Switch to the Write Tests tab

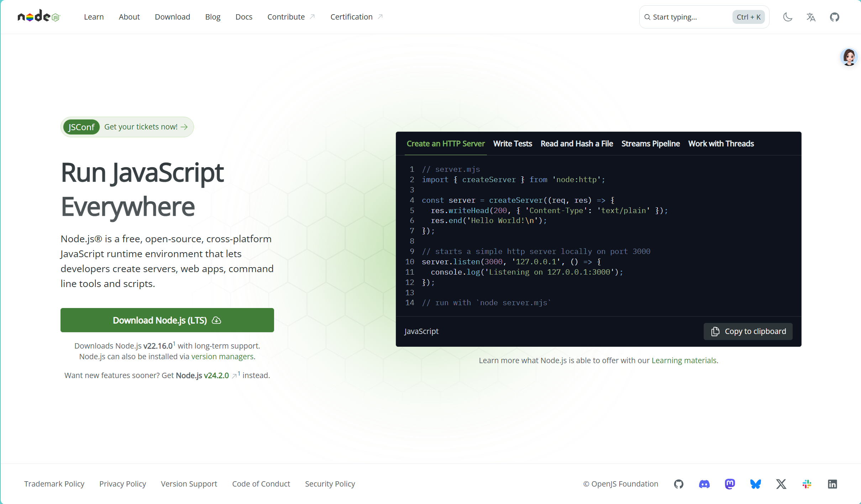pyautogui.click(x=513, y=144)
